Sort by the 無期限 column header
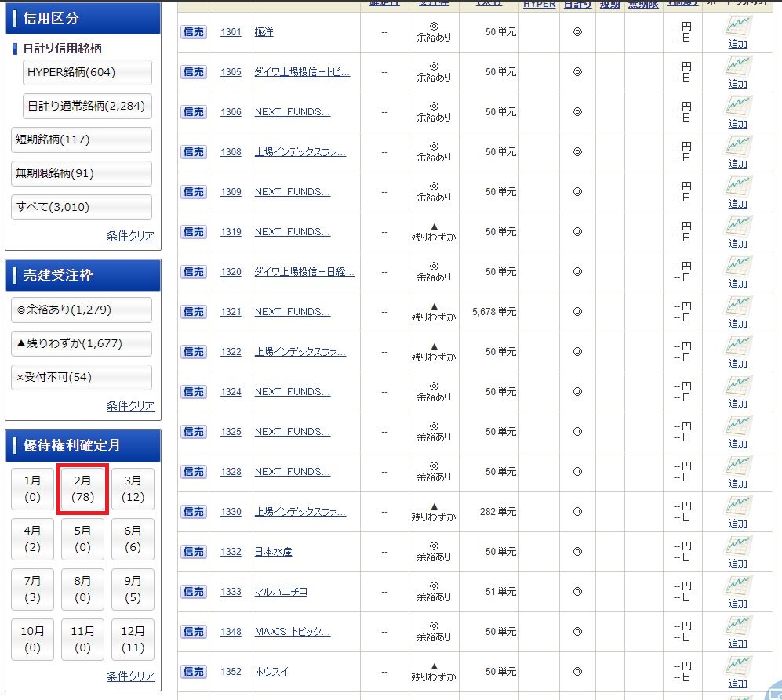 643,5
